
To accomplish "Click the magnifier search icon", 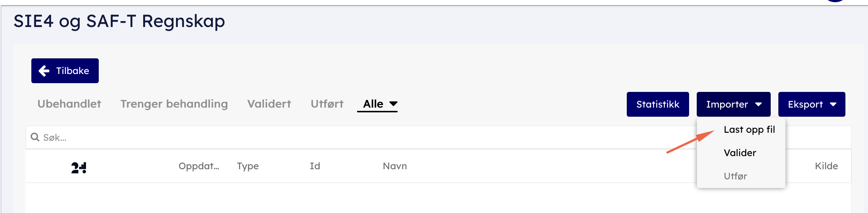I will 35,137.
